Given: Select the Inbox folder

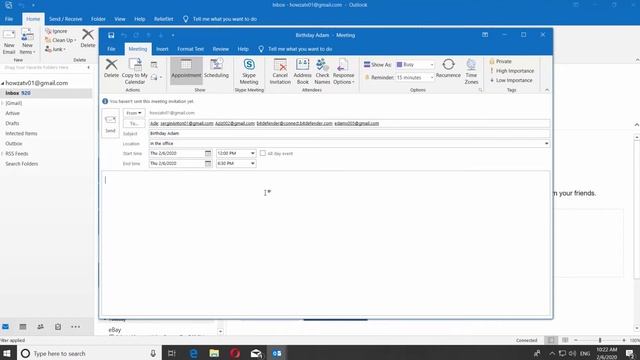Looking at the screenshot, I should click(x=46, y=93).
